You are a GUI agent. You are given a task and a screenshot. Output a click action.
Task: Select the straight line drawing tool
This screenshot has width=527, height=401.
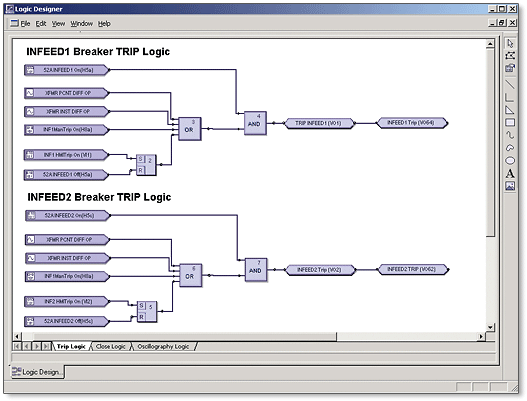point(510,84)
